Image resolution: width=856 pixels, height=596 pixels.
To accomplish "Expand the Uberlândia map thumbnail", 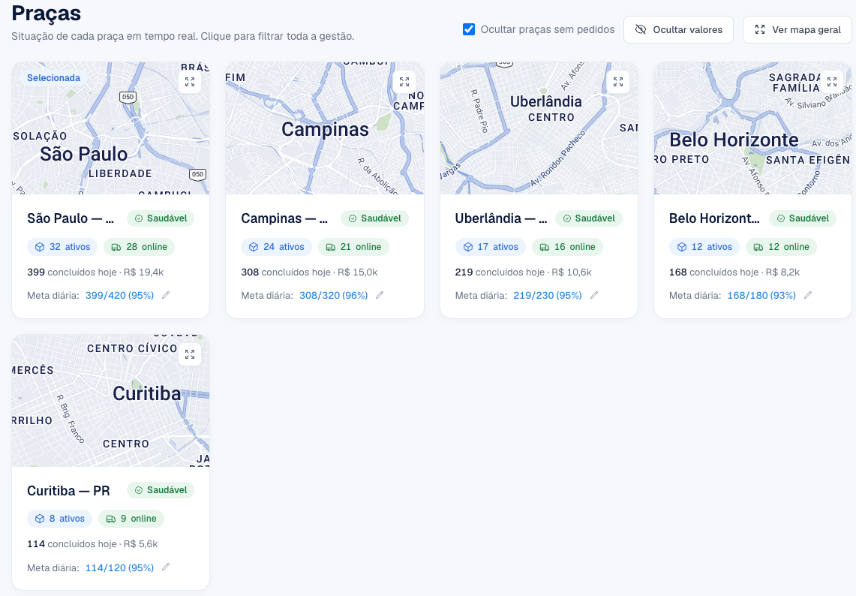I will [618, 82].
